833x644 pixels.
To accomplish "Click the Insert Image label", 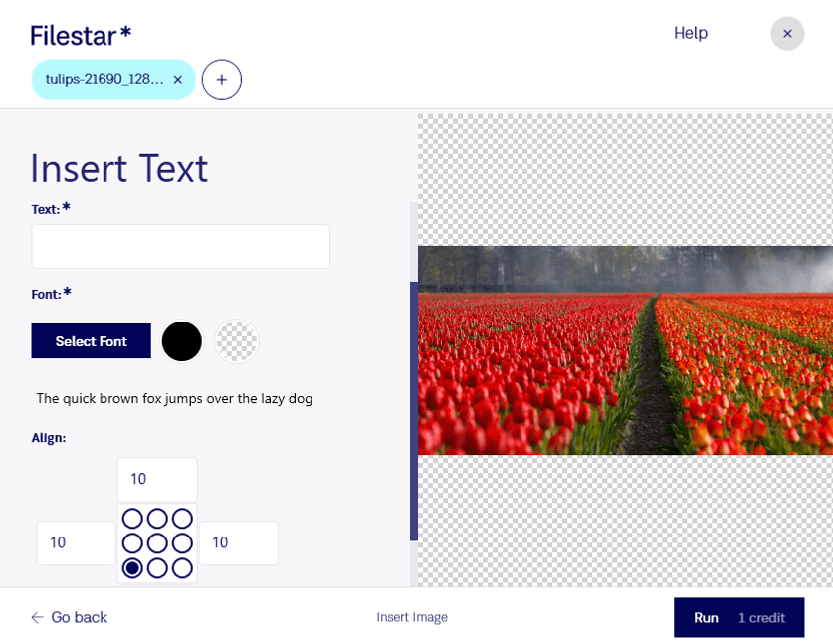I will (412, 617).
